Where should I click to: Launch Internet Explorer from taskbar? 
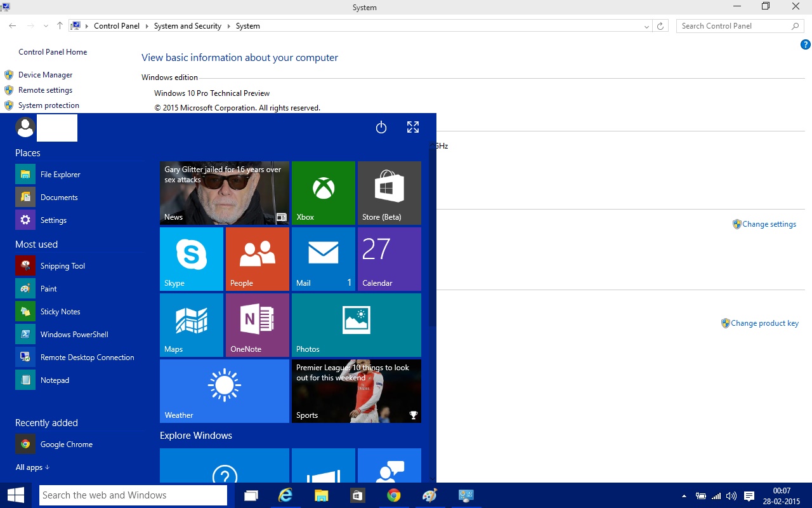(x=286, y=495)
